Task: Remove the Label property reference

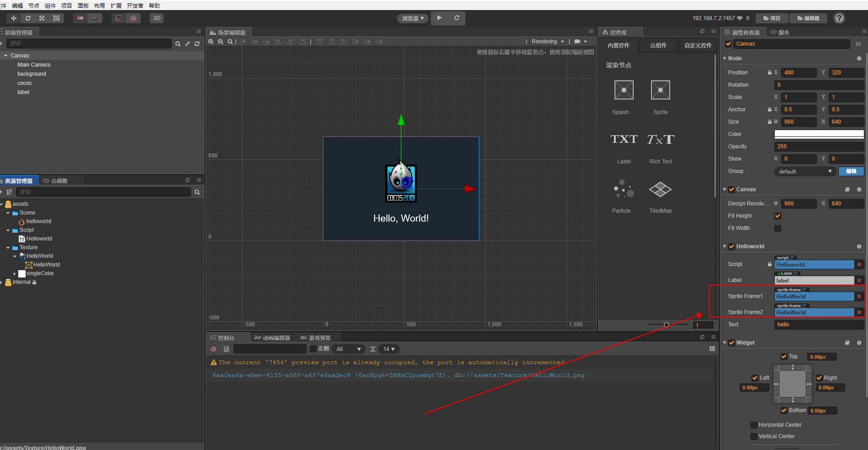Action: click(x=859, y=281)
